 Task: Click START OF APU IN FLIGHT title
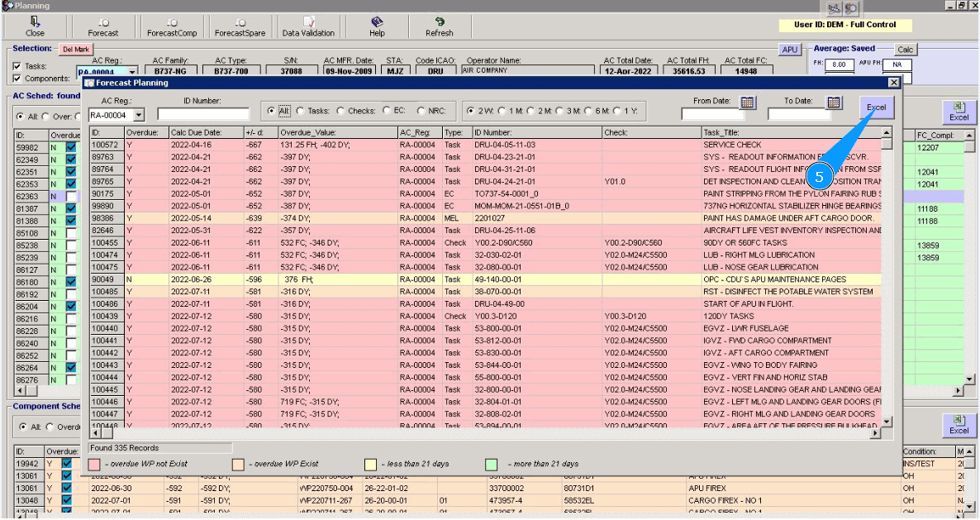[x=748, y=303]
